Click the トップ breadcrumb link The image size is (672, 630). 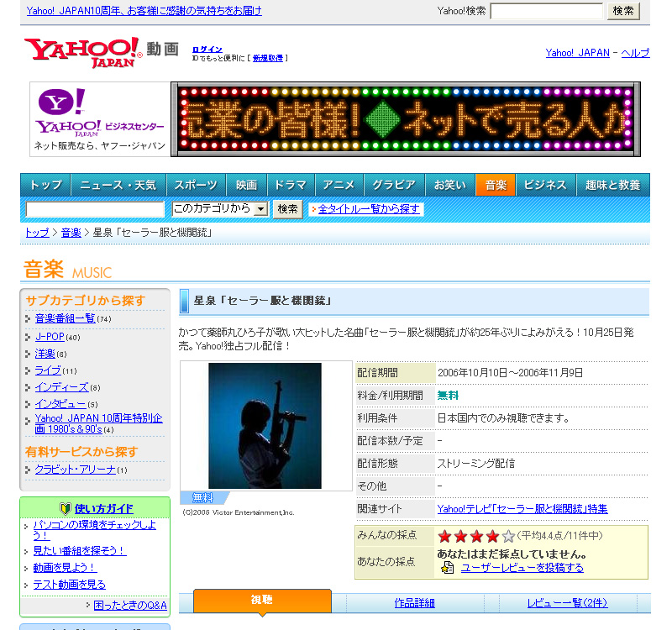pyautogui.click(x=37, y=233)
